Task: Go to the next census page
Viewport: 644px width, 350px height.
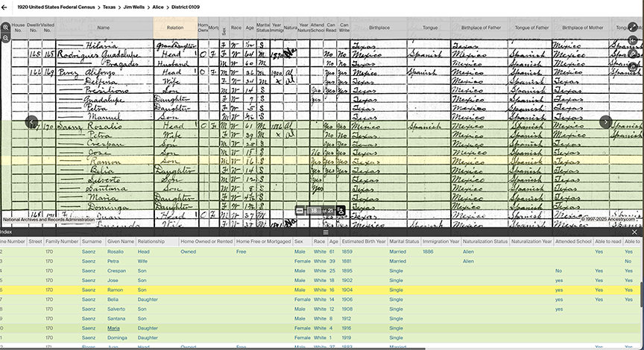Action: point(606,122)
